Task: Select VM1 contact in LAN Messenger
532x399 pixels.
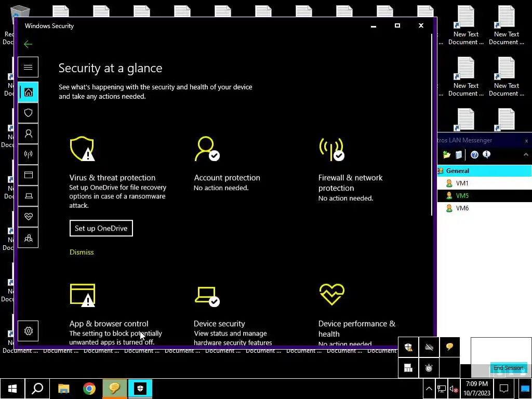Action: [484, 183]
